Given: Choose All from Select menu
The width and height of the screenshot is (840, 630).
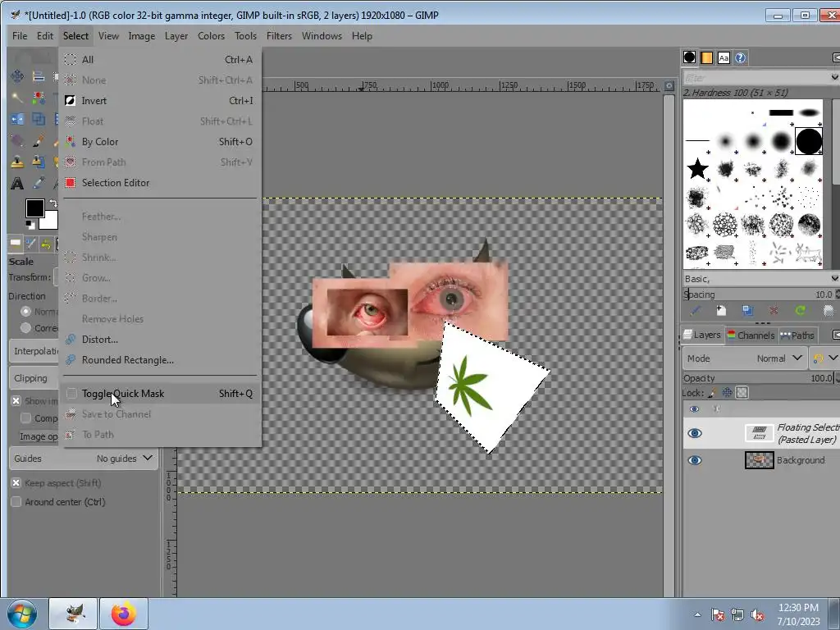Looking at the screenshot, I should point(160,59).
